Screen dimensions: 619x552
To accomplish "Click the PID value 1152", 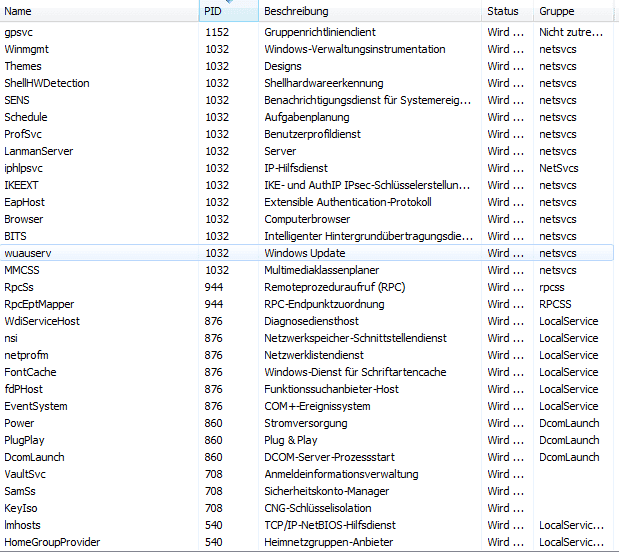I will coord(217,32).
